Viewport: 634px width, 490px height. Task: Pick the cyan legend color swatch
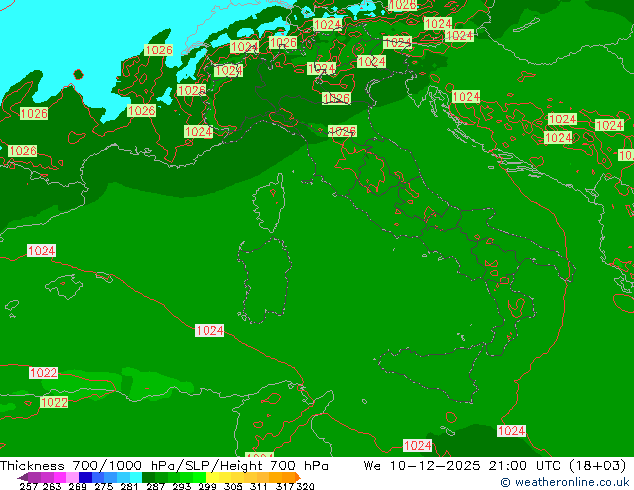[x=136, y=477]
